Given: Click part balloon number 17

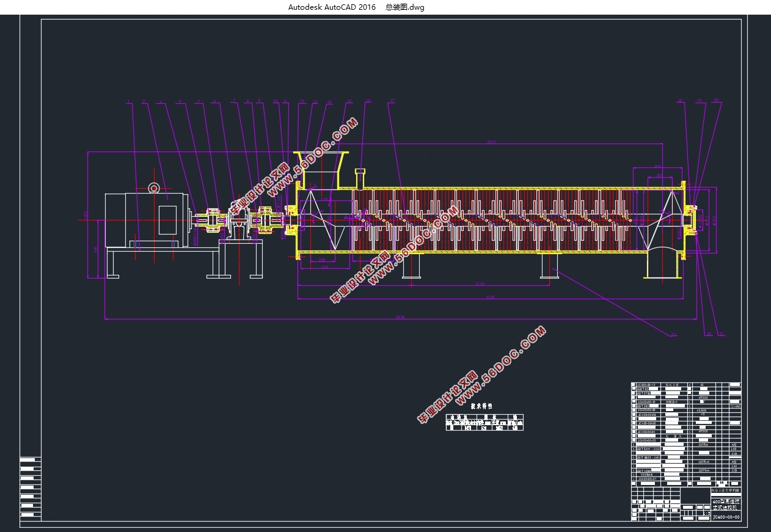Looking at the screenshot, I should click(x=392, y=101).
